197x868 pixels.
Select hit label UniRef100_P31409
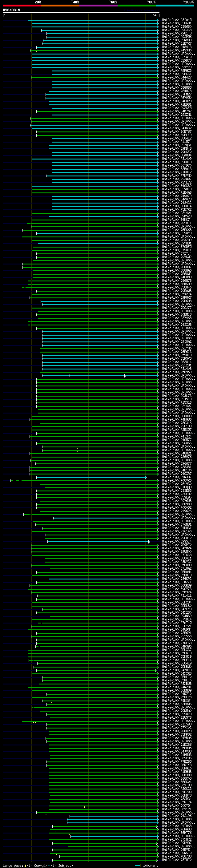(177, 159)
